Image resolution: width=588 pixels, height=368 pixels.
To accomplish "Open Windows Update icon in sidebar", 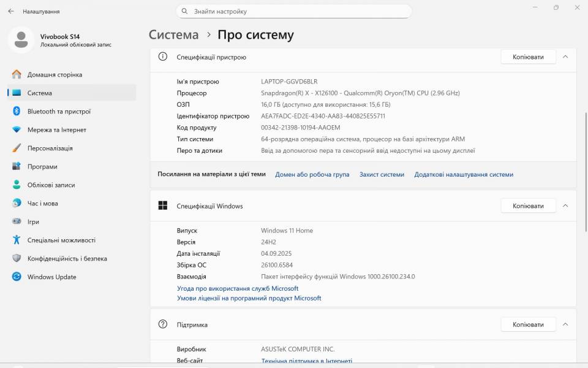I will pos(17,277).
